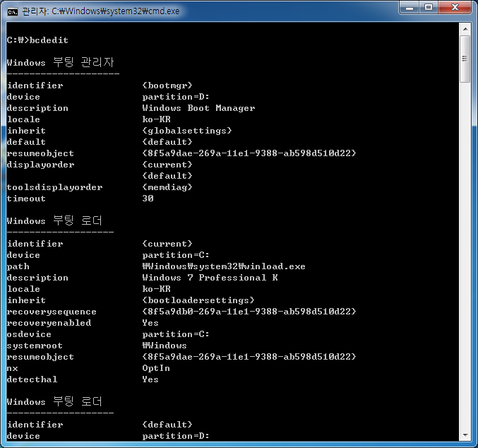Screen dimensions: 478x448
Task: Click the scrollbar up arrow
Action: [x=465, y=29]
